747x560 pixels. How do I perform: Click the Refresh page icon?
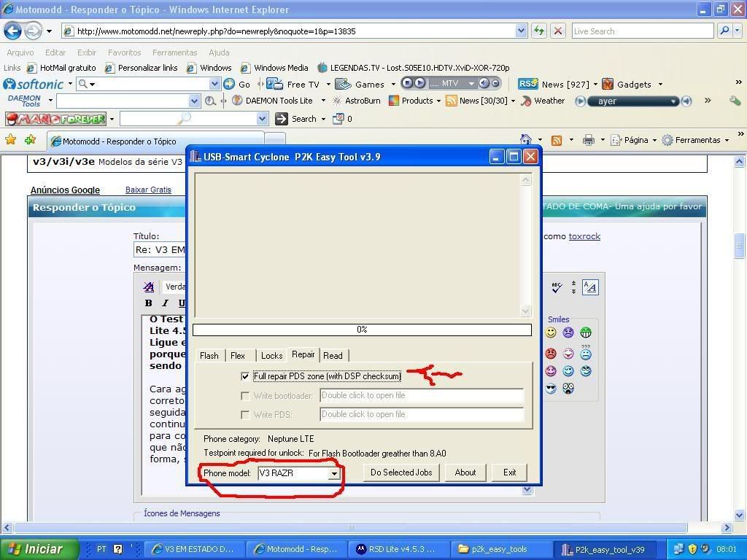coord(539,31)
